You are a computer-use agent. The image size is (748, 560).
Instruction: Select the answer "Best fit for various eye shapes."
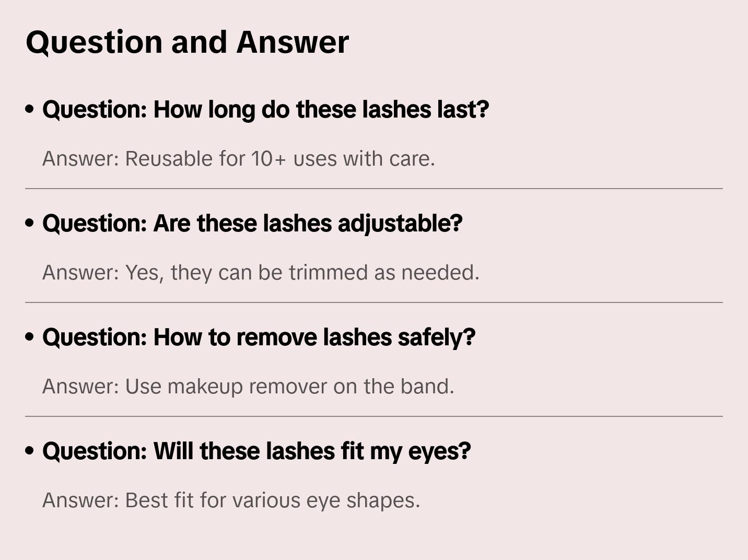coord(231,500)
